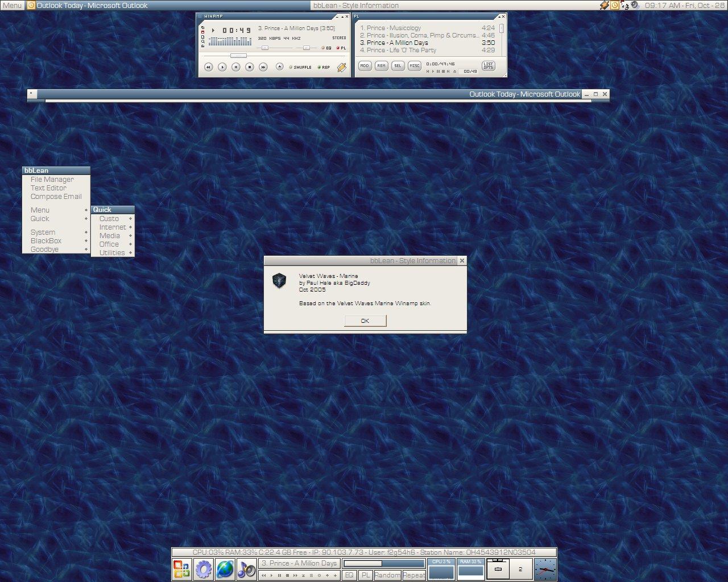Click the Winamp spectrum visualizer
The image size is (728, 582).
(x=230, y=41)
